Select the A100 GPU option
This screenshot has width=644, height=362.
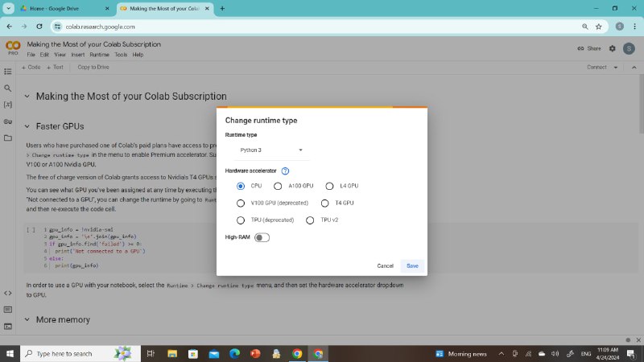click(278, 186)
